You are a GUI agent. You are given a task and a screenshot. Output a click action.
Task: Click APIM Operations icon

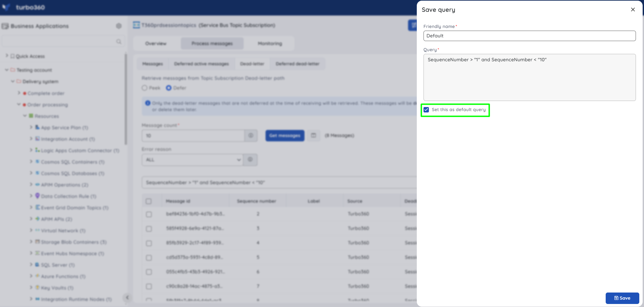[x=38, y=184]
